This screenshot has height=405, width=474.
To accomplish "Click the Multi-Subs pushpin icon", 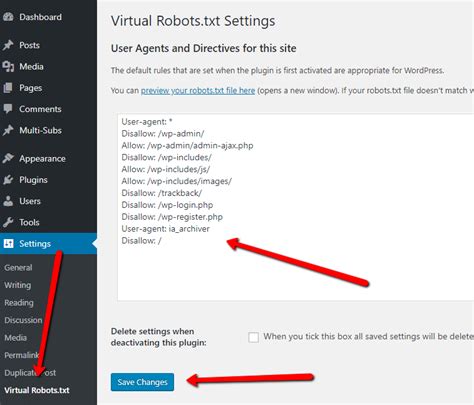I will click(x=8, y=130).
